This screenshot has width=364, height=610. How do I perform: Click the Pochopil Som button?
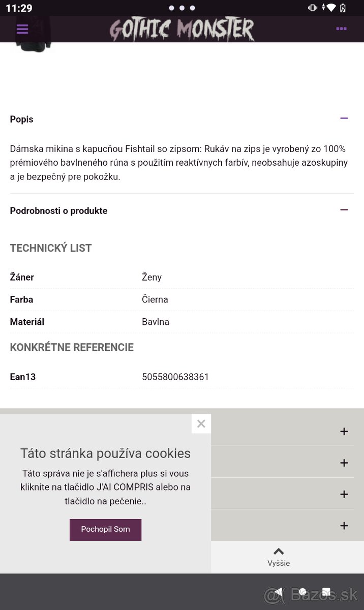tap(105, 529)
